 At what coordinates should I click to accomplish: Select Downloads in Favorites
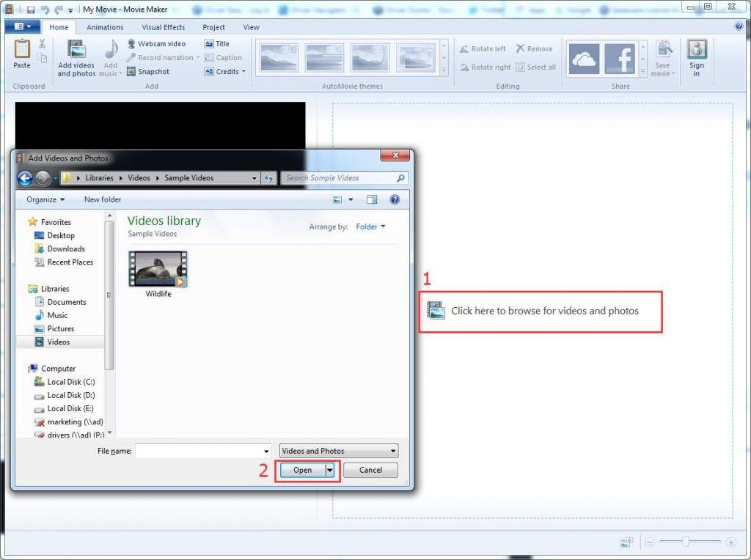tap(66, 249)
